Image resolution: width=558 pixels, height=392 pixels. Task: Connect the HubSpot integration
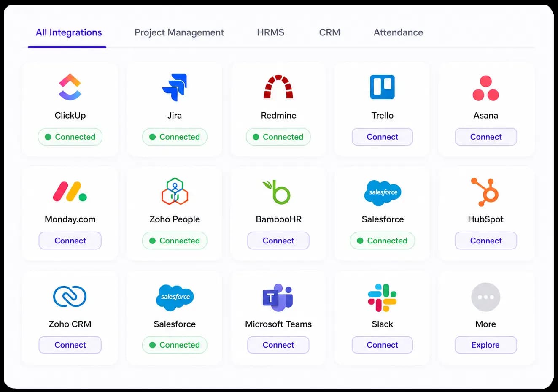pyautogui.click(x=486, y=241)
